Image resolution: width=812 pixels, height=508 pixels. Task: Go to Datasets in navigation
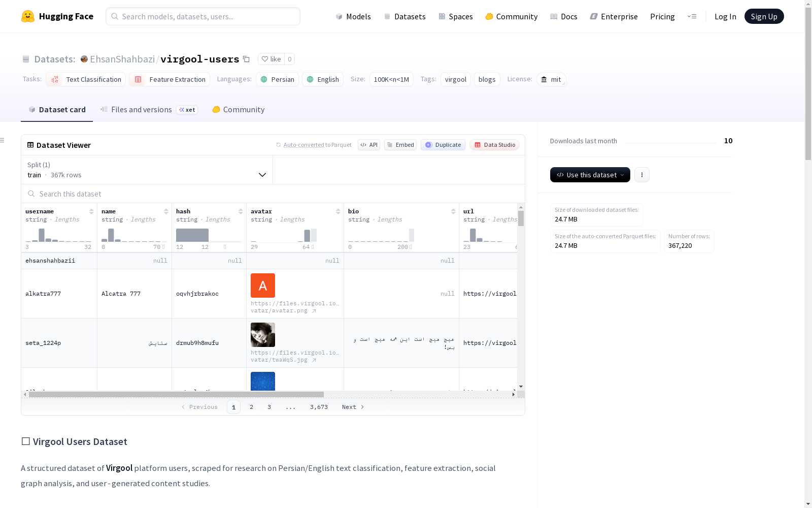click(x=404, y=16)
